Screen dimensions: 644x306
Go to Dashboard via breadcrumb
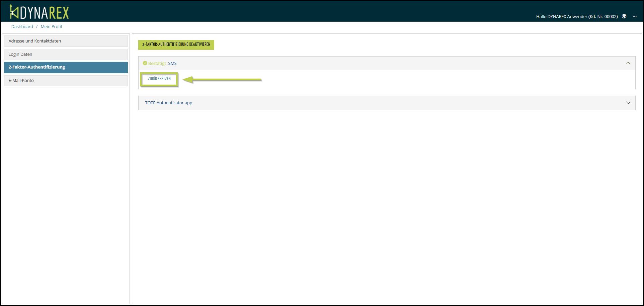pyautogui.click(x=22, y=26)
